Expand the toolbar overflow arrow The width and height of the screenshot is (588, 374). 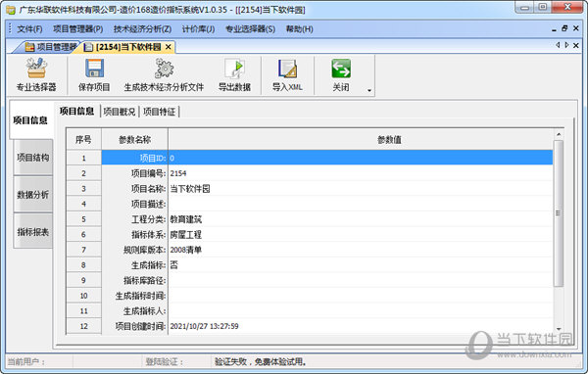pos(369,90)
